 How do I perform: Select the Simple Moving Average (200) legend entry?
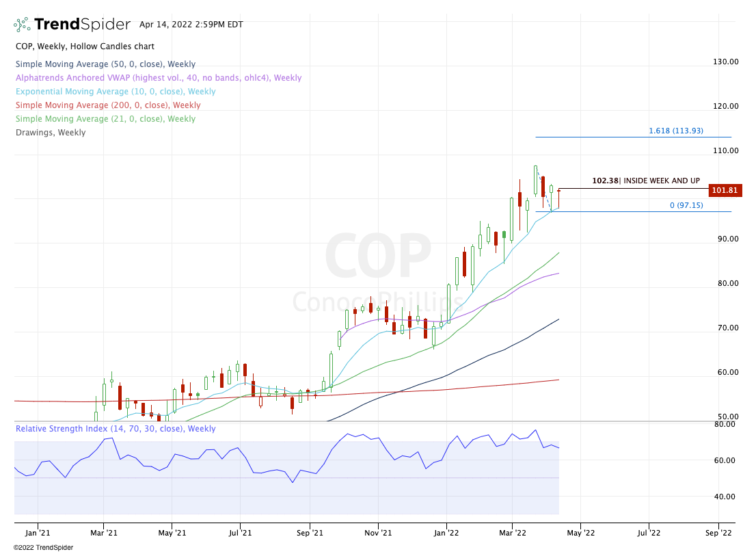pyautogui.click(x=108, y=105)
